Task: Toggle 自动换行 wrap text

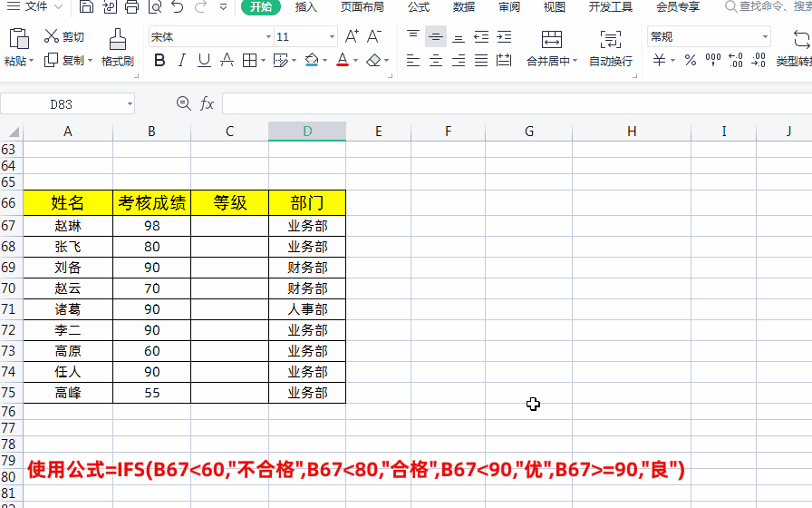Action: (x=611, y=48)
